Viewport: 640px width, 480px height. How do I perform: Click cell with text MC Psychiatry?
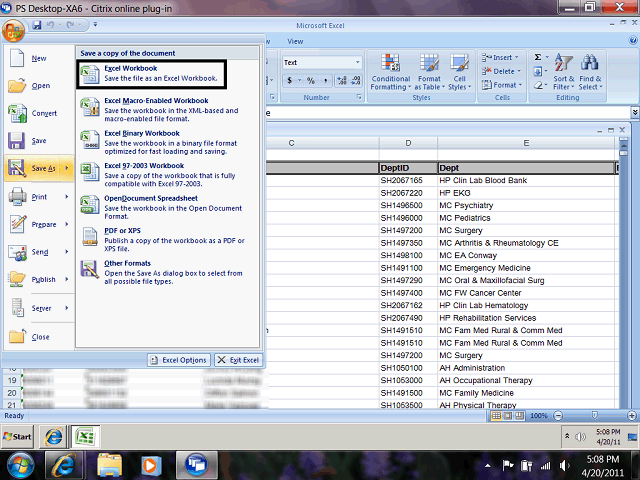coord(526,205)
